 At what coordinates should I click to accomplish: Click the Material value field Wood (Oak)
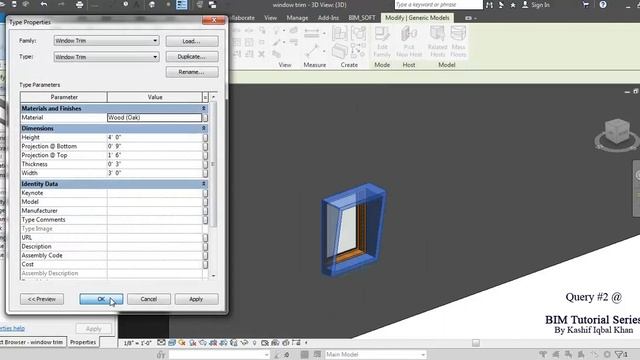[x=154, y=118]
